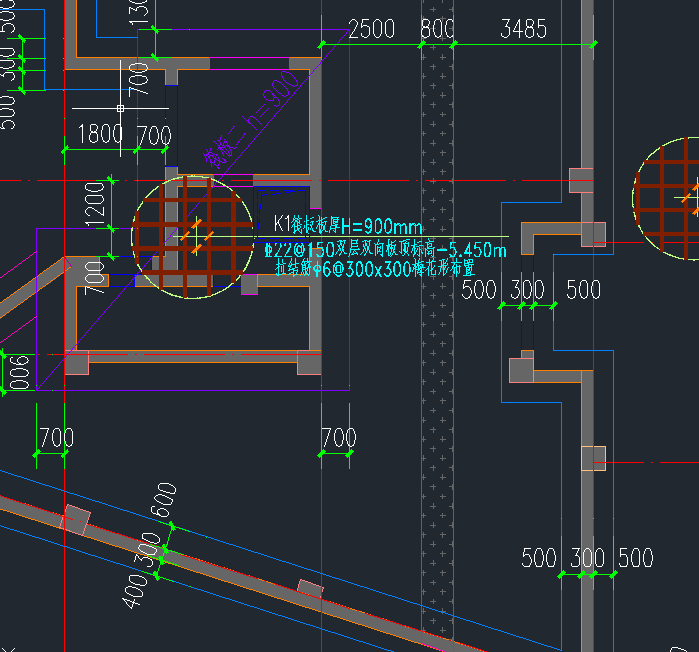The height and width of the screenshot is (652, 699).
Task: Pick the "3485" dimension text
Action: pyautogui.click(x=523, y=29)
